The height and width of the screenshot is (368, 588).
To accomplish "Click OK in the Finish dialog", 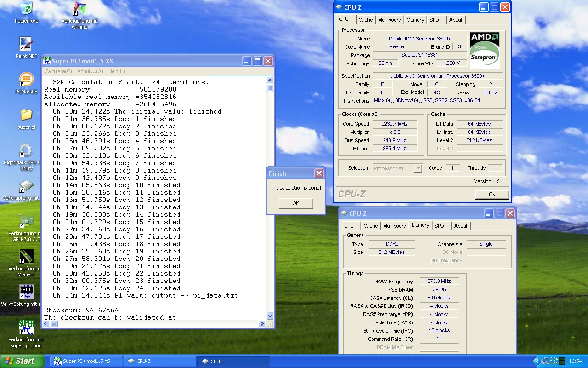I will [296, 203].
